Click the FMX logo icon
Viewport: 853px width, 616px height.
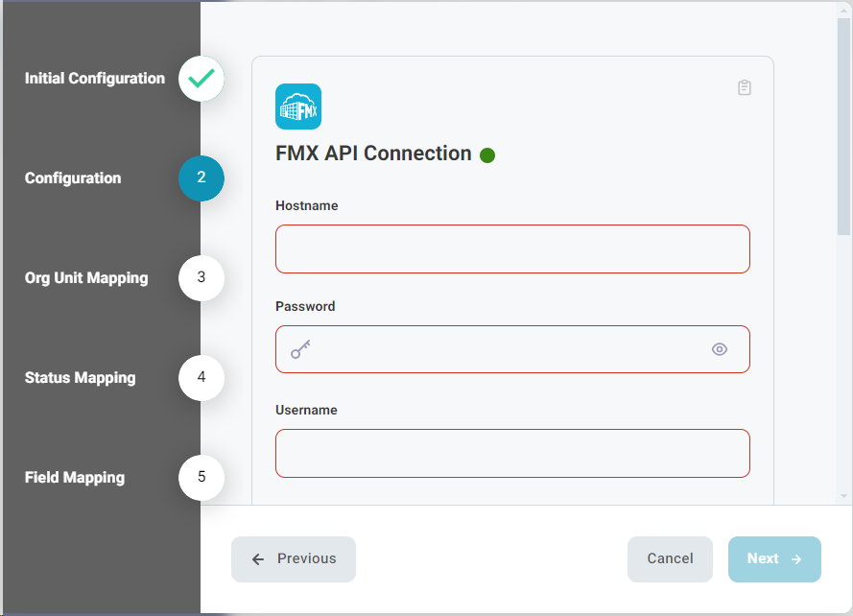(x=298, y=107)
